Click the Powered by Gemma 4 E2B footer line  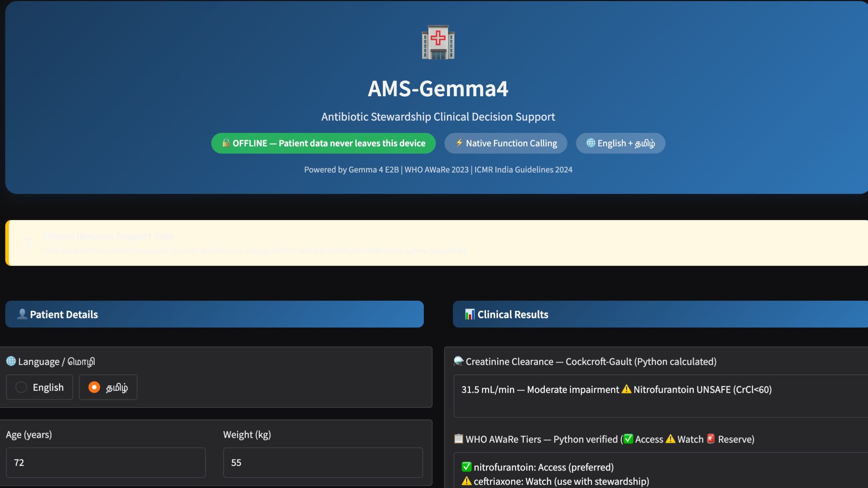(438, 170)
